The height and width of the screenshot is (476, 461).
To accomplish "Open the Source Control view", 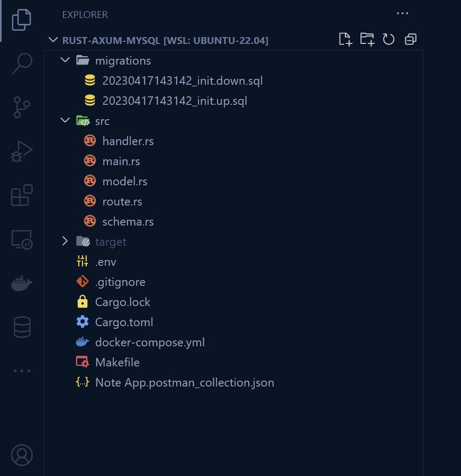I will pyautogui.click(x=21, y=107).
